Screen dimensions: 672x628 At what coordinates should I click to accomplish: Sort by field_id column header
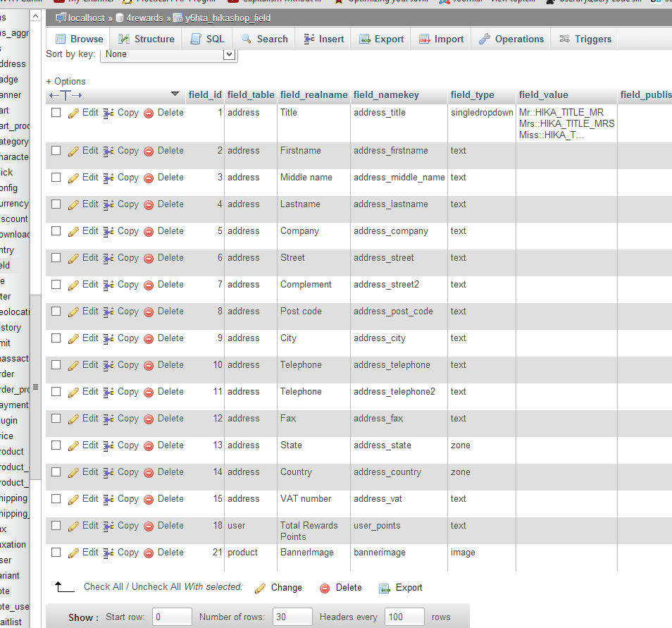(205, 95)
